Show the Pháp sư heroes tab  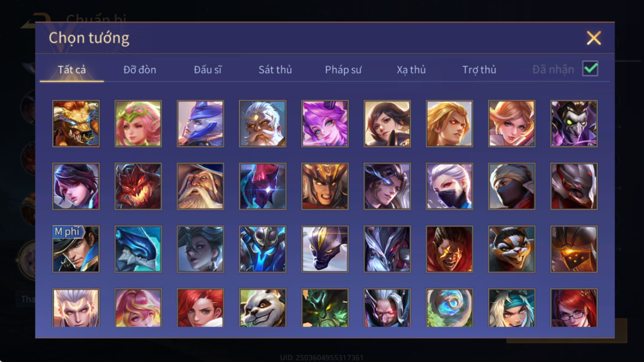click(x=343, y=70)
